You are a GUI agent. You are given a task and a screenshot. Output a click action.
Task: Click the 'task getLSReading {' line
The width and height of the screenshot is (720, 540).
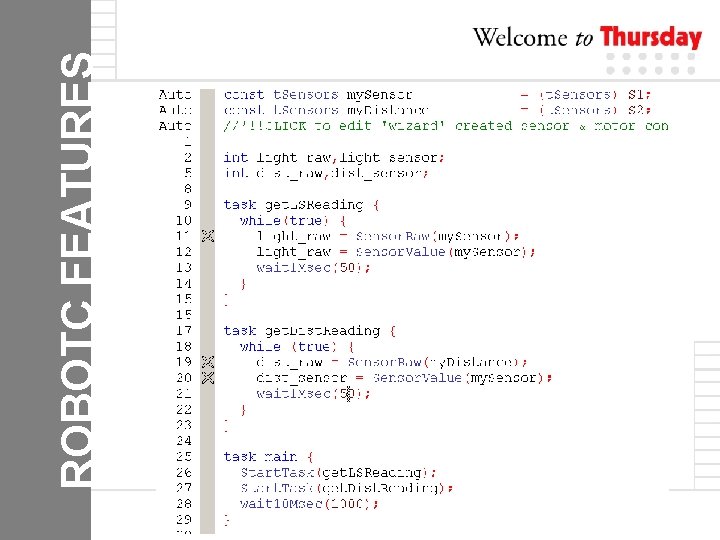(x=301, y=205)
